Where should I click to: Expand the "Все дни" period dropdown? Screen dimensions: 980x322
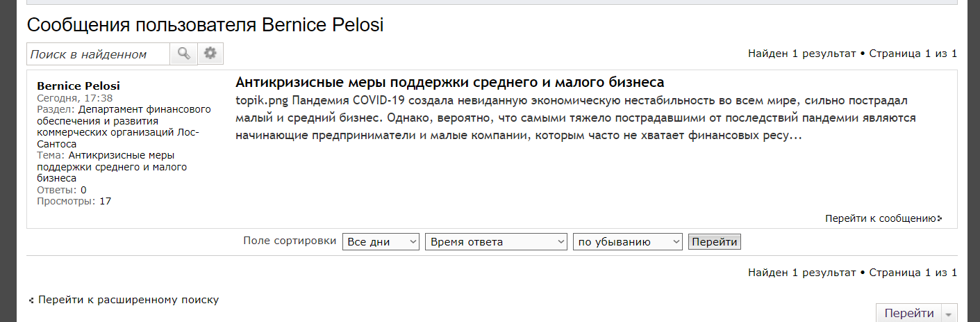(x=381, y=242)
